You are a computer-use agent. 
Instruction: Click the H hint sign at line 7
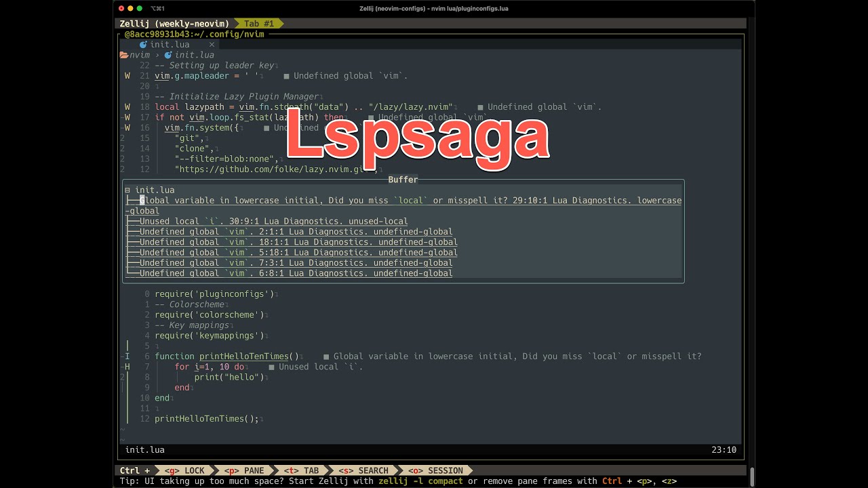(127, 367)
